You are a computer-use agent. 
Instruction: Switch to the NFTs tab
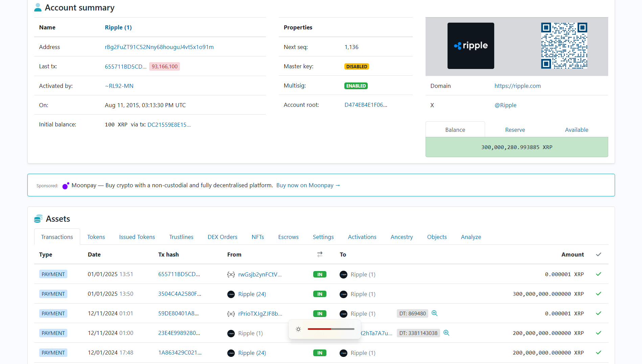(258, 237)
